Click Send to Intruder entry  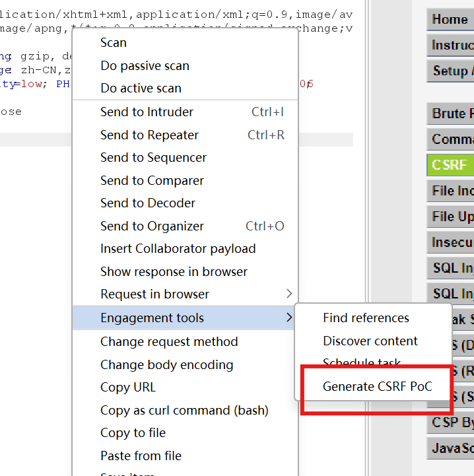pyautogui.click(x=147, y=112)
